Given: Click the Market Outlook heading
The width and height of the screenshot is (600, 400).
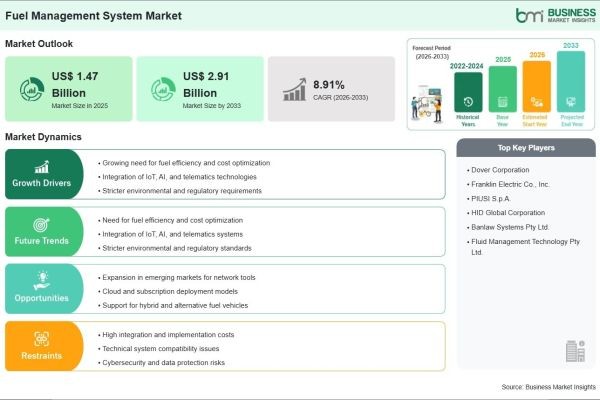Looking at the screenshot, I should coord(39,44).
